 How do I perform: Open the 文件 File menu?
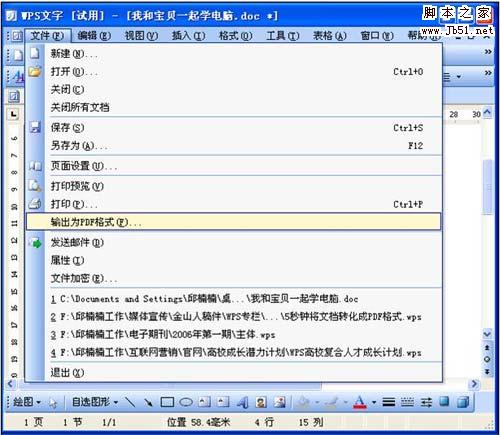tap(47, 35)
